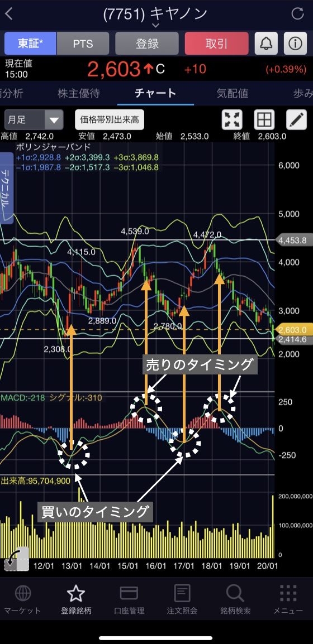
Task: Select the 東証 exchange toggle
Action: point(30,44)
